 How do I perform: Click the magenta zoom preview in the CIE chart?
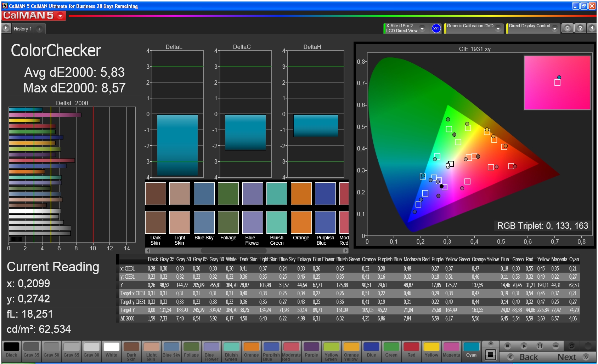pos(557,83)
